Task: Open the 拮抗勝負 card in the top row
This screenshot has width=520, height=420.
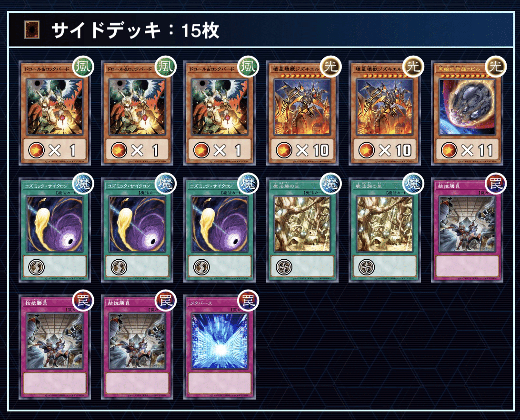Action: tap(467, 230)
